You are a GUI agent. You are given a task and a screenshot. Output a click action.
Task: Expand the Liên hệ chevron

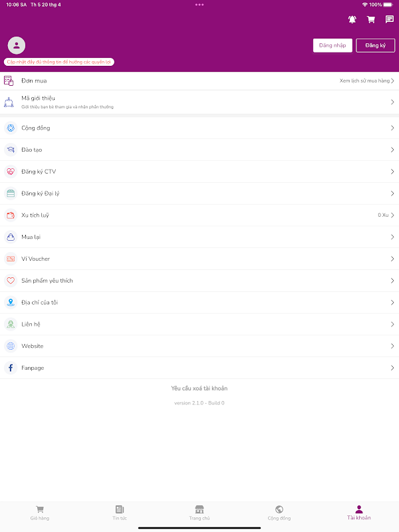pos(392,325)
